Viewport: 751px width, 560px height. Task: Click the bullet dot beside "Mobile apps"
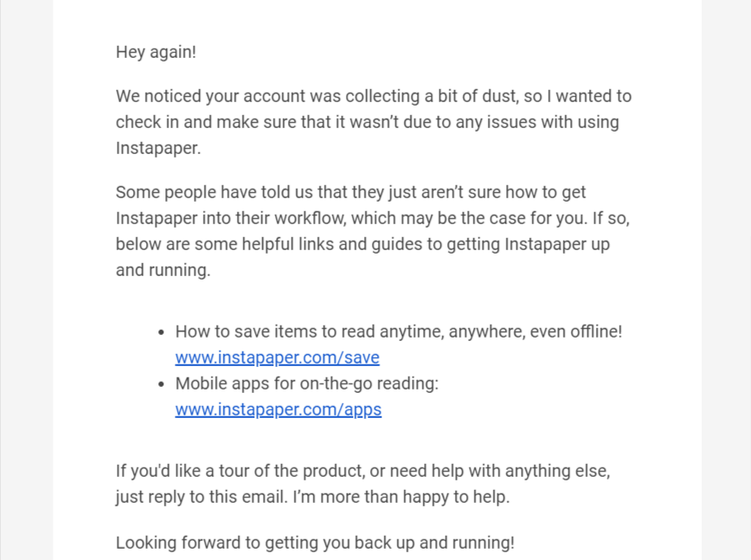pos(162,384)
